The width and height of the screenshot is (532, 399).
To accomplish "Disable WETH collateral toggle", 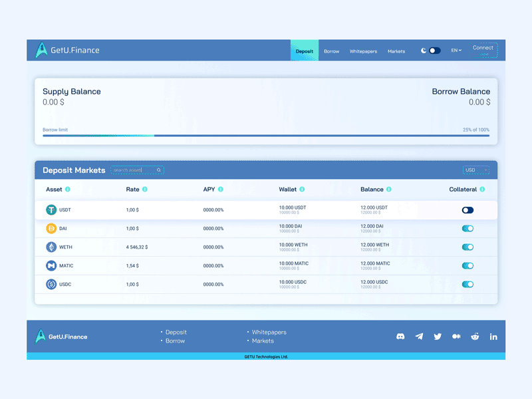I will (467, 247).
